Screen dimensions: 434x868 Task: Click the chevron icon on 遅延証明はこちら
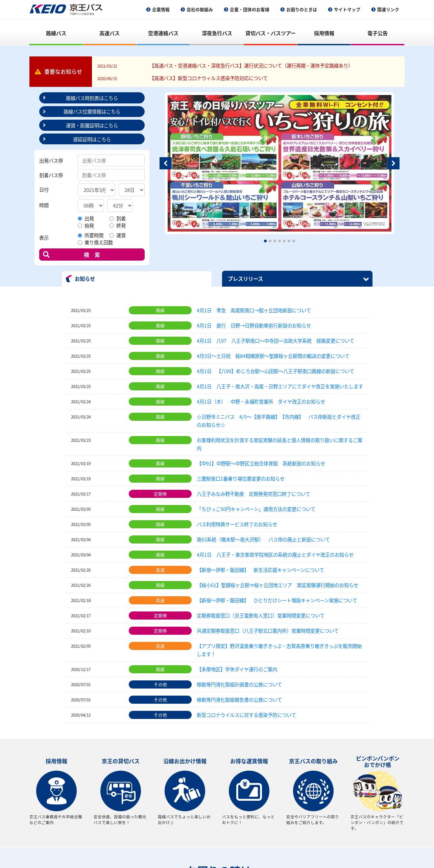(44, 139)
